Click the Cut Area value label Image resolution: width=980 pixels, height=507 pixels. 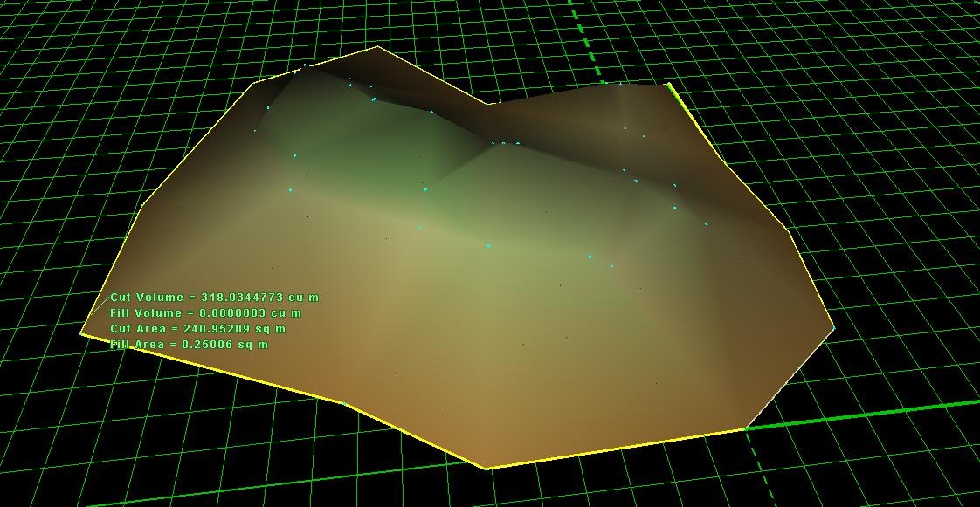197,329
